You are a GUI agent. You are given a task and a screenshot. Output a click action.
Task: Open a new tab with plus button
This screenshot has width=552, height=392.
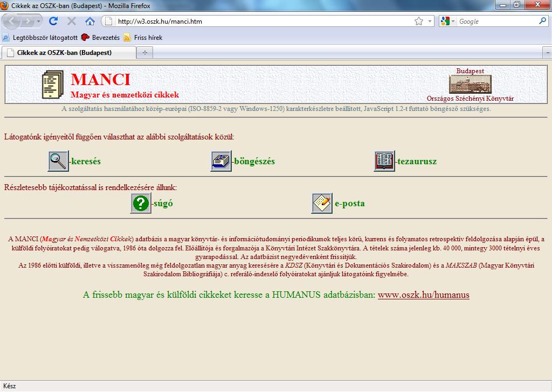tap(144, 53)
